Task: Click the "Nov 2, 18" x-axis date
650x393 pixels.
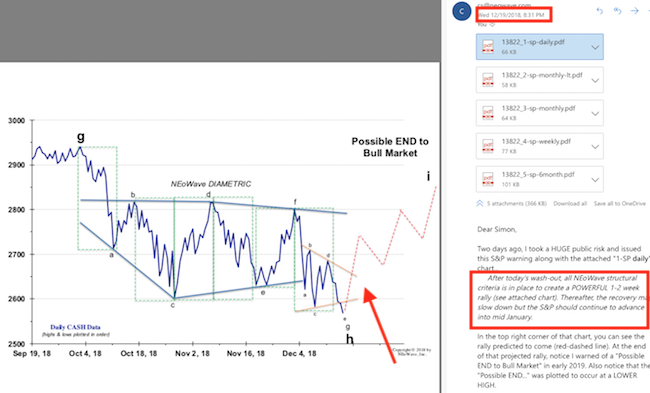Action: point(192,354)
